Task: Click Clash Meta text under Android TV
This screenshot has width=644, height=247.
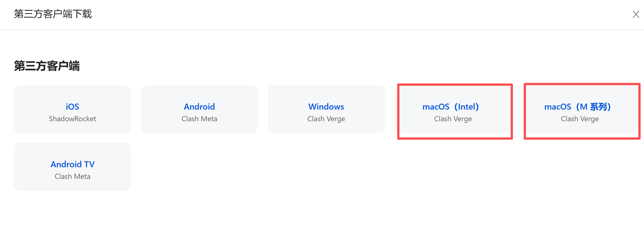Action: coord(72,176)
